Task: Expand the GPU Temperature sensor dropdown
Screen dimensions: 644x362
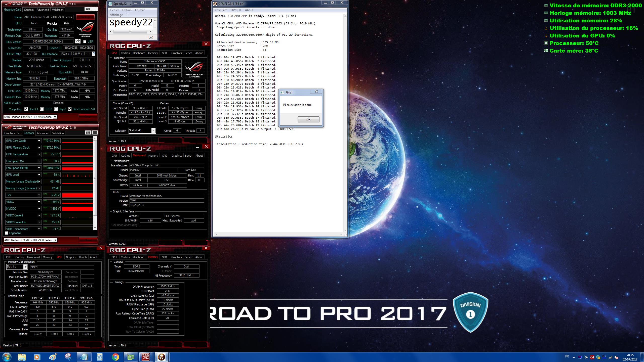Action: click(39, 154)
